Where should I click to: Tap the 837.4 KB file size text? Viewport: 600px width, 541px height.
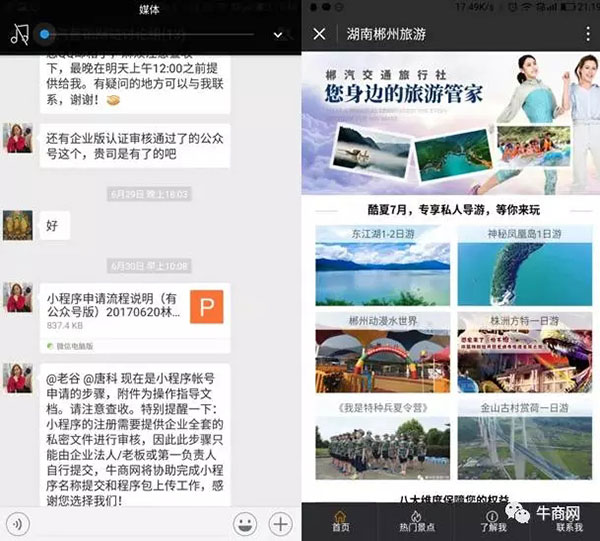click(x=65, y=326)
